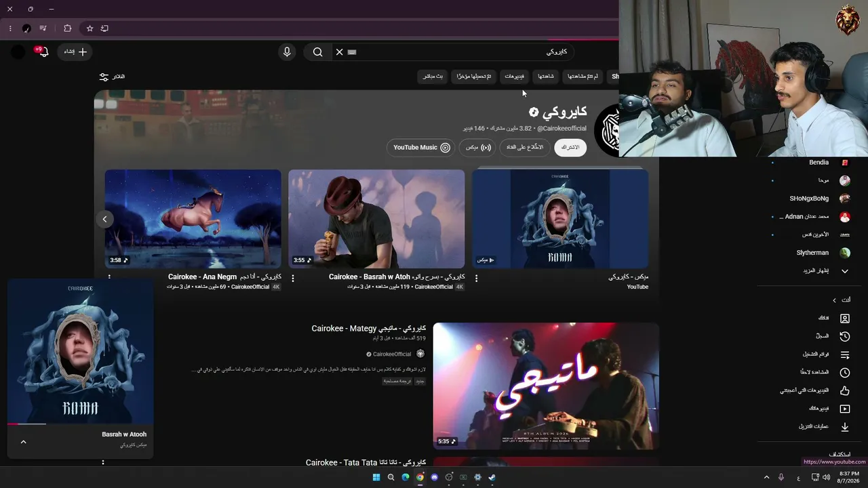Open the ماتيجي Mategy video thumbnail
Image resolution: width=868 pixels, height=488 pixels.
546,386
